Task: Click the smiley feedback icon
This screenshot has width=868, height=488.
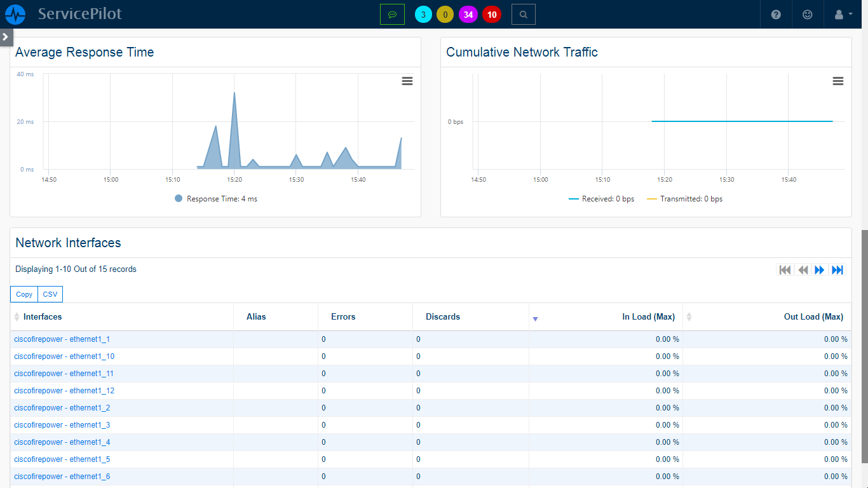Action: coord(808,14)
